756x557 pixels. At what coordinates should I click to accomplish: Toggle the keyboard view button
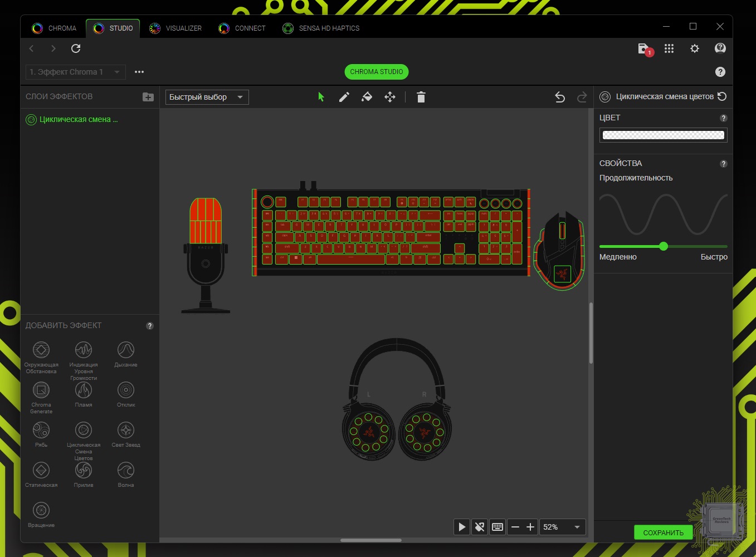[498, 527]
